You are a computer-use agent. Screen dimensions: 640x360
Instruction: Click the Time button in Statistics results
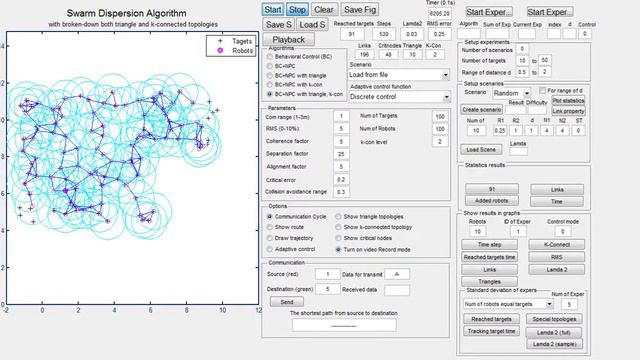(x=557, y=202)
